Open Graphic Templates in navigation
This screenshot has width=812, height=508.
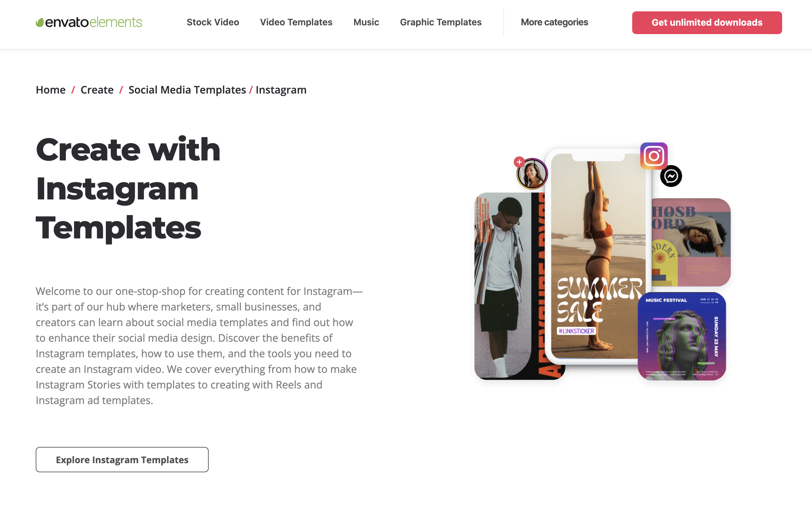tap(441, 22)
